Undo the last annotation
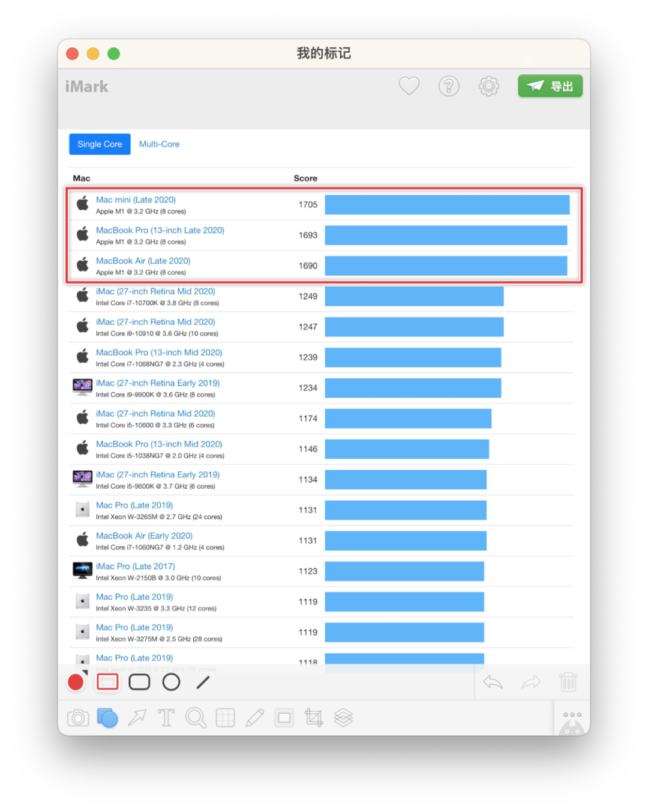The height and width of the screenshot is (812, 648). [493, 682]
